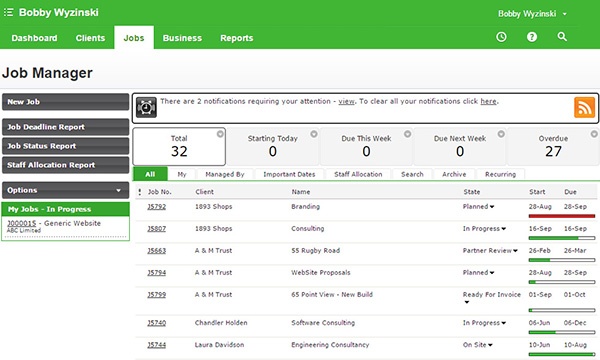Viewport: 600px width, 360px height.
Task: Open the help question mark icon
Action: 532,37
